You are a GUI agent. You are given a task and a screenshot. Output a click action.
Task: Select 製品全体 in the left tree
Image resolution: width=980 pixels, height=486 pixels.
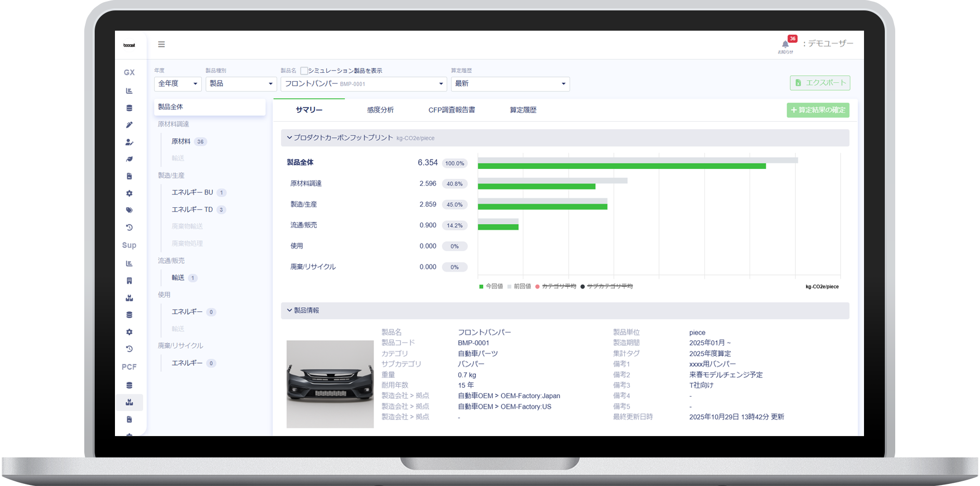(210, 107)
